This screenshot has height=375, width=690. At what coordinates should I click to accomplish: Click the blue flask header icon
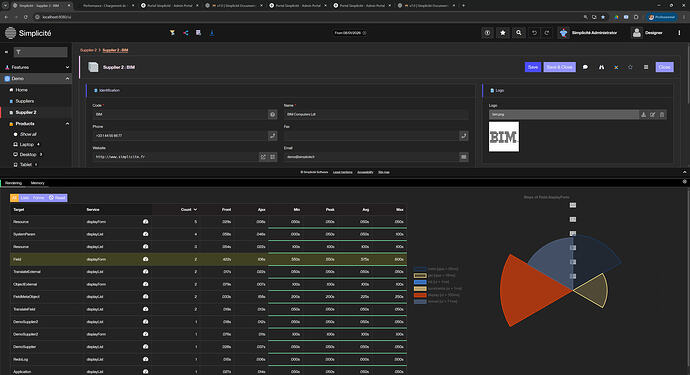point(212,33)
